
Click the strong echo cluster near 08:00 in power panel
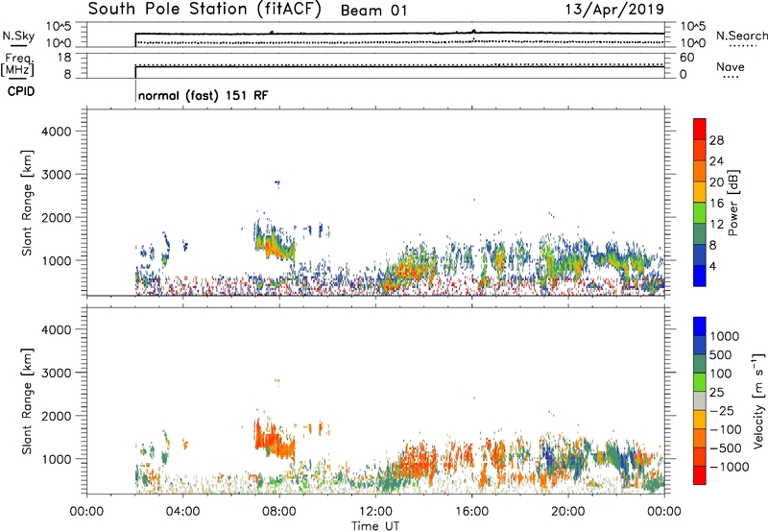pyautogui.click(x=275, y=243)
